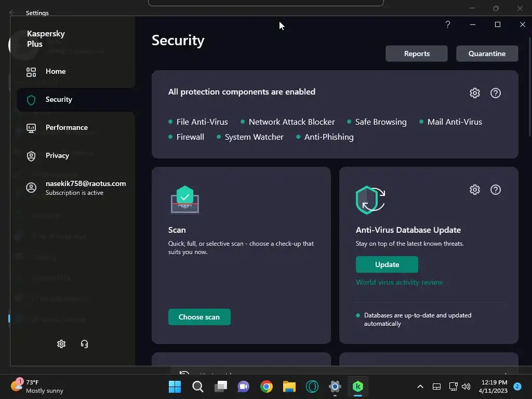
Task: Open the weather widget on taskbar
Action: [37, 387]
